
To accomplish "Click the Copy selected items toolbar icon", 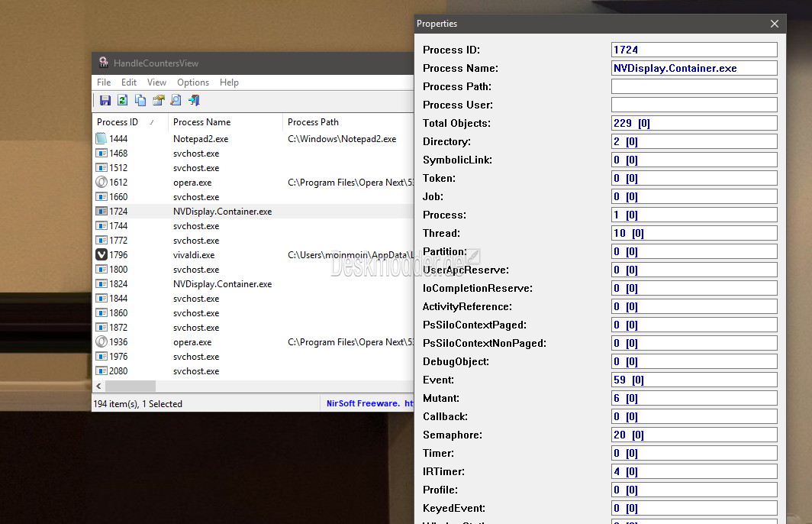I will (140, 100).
